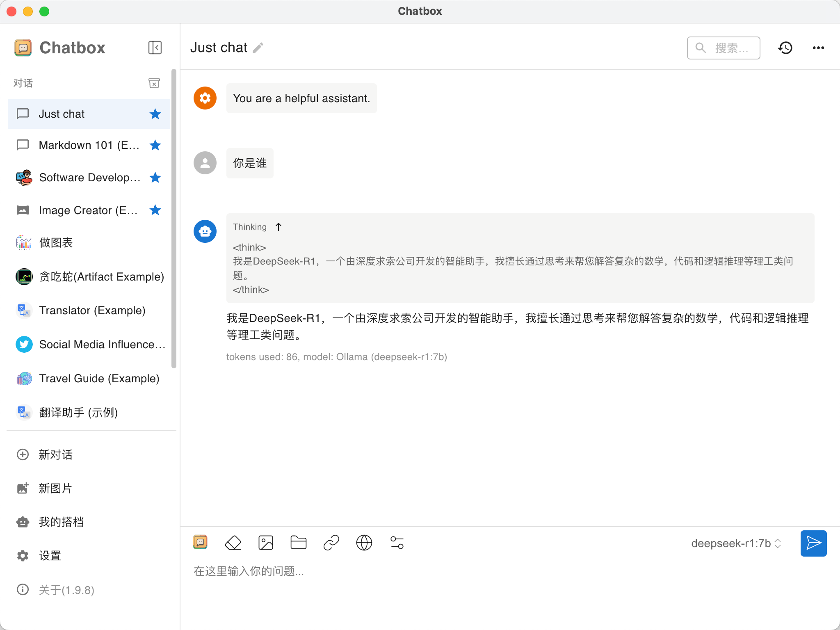Unstar the Software Developer conversation
The image size is (840, 630).
pos(155,178)
